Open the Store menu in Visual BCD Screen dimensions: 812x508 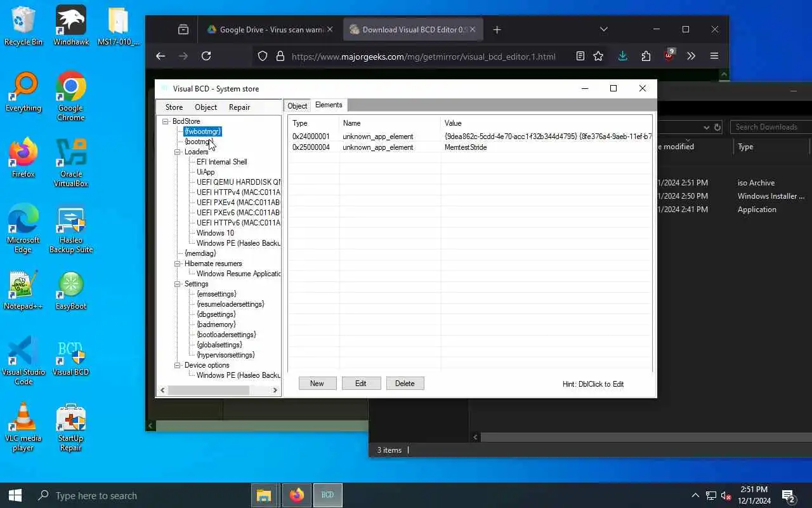(x=174, y=107)
